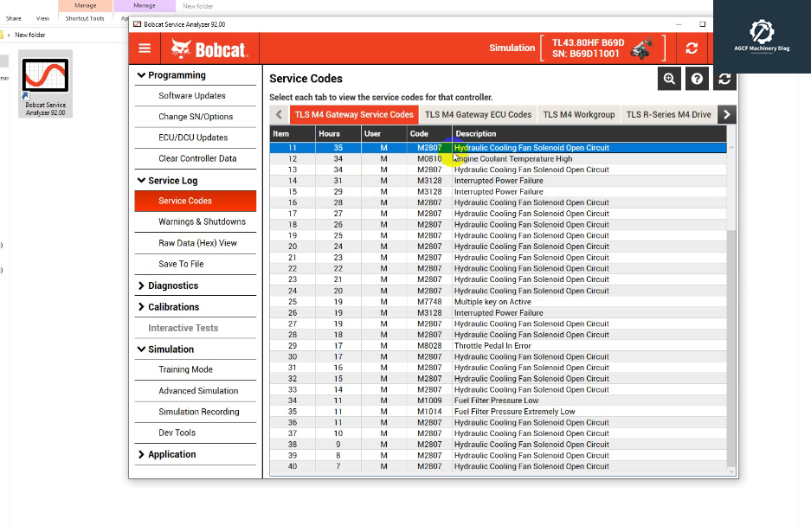Open help via the question mark icon
The width and height of the screenshot is (811, 532).
pyautogui.click(x=697, y=78)
